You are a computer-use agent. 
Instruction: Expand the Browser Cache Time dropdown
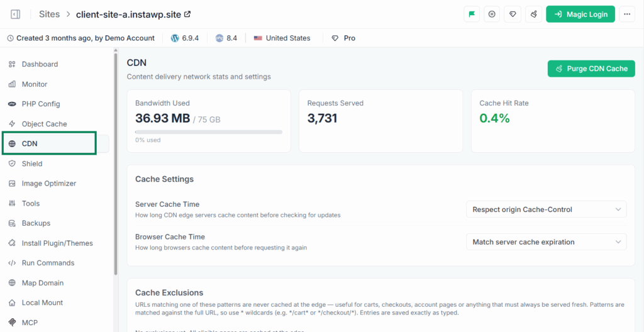coord(547,241)
